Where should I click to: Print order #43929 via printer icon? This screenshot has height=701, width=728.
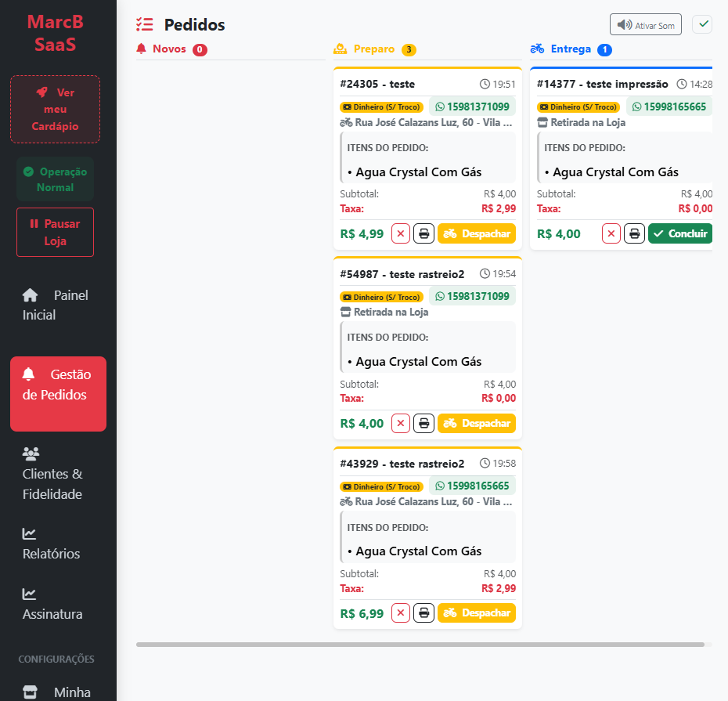click(x=423, y=613)
